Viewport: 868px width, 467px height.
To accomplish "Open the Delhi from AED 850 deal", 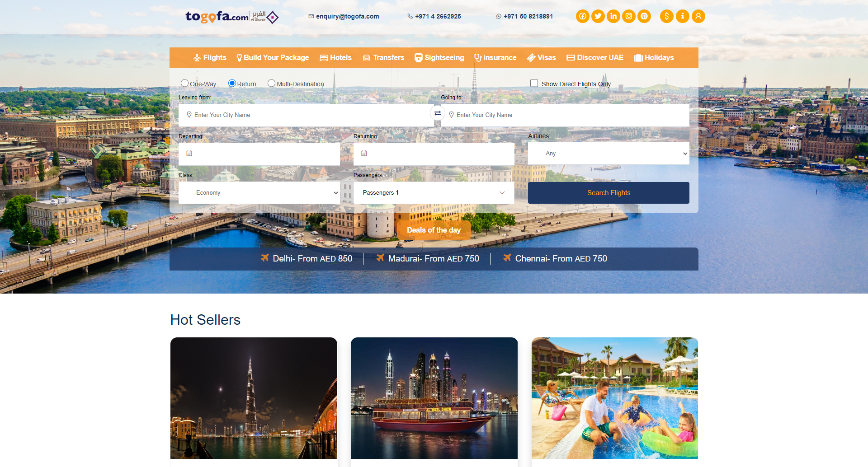I will point(307,259).
